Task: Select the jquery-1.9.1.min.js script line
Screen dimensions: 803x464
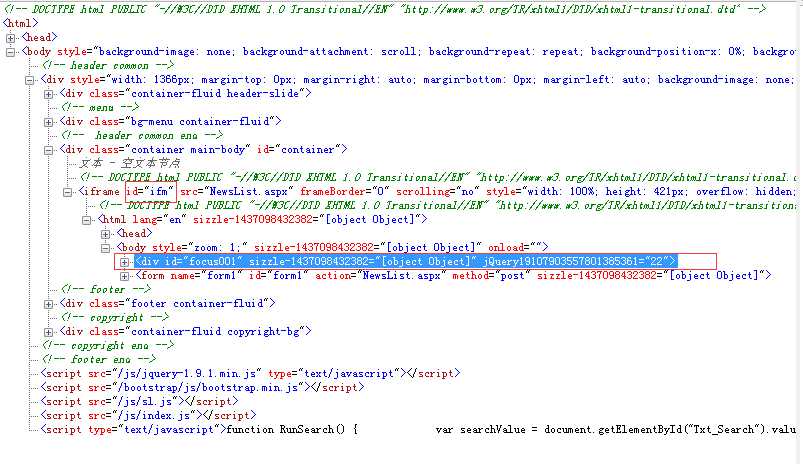Action: [x=250, y=373]
